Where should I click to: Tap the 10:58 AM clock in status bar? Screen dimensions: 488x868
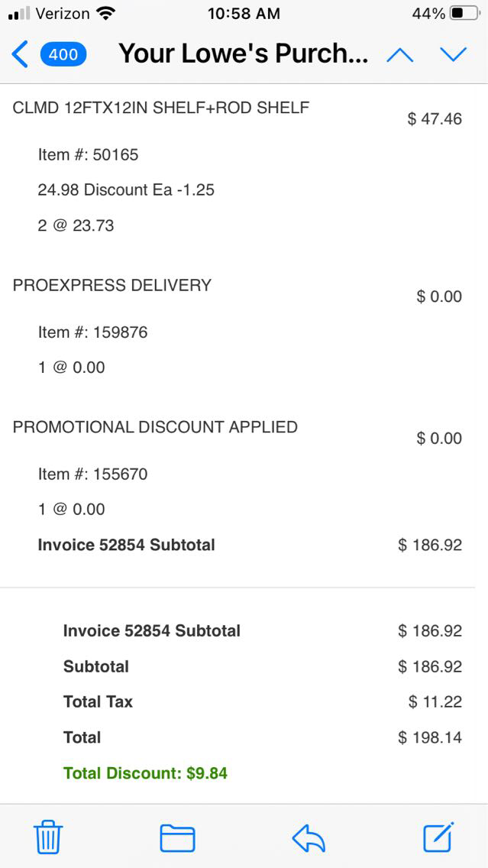(244, 14)
